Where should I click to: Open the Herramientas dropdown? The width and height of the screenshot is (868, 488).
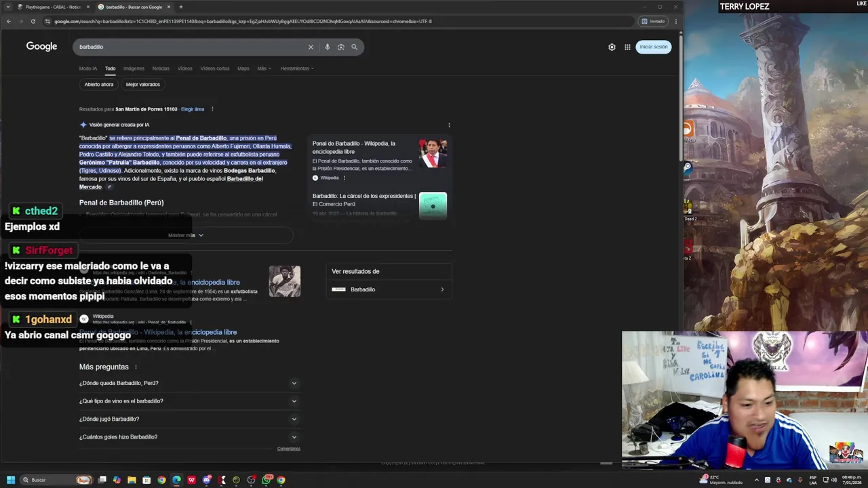click(x=296, y=68)
